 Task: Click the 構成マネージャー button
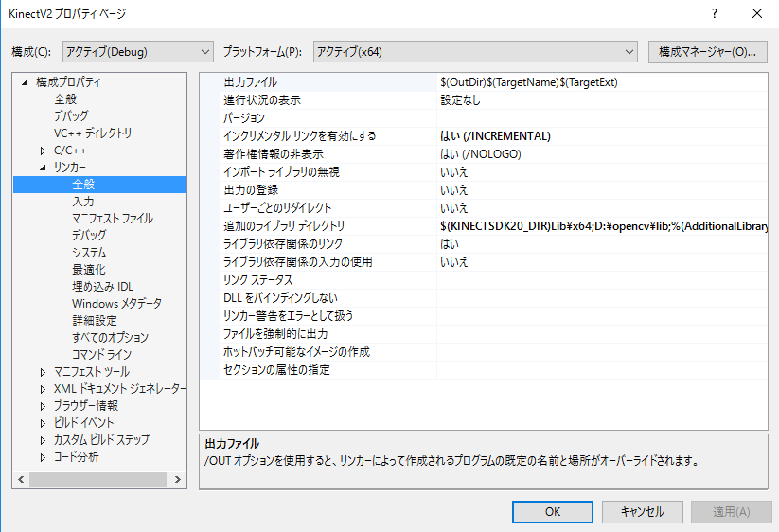707,51
